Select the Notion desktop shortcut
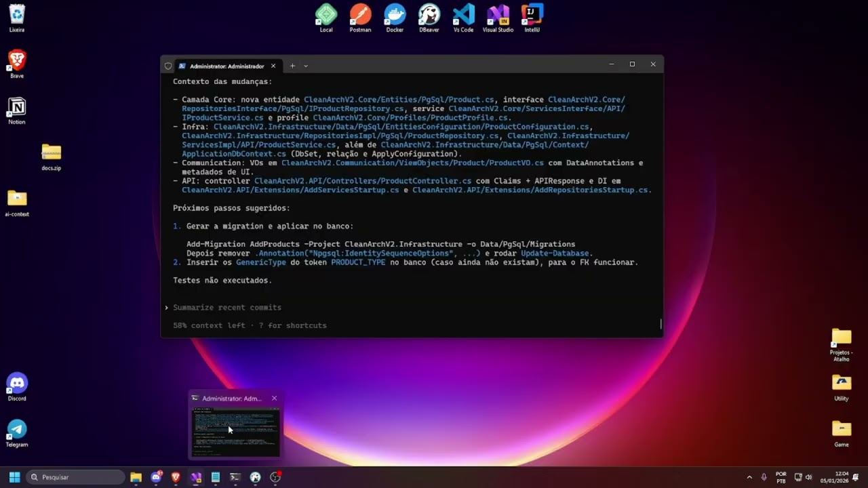The image size is (868, 488). [17, 110]
